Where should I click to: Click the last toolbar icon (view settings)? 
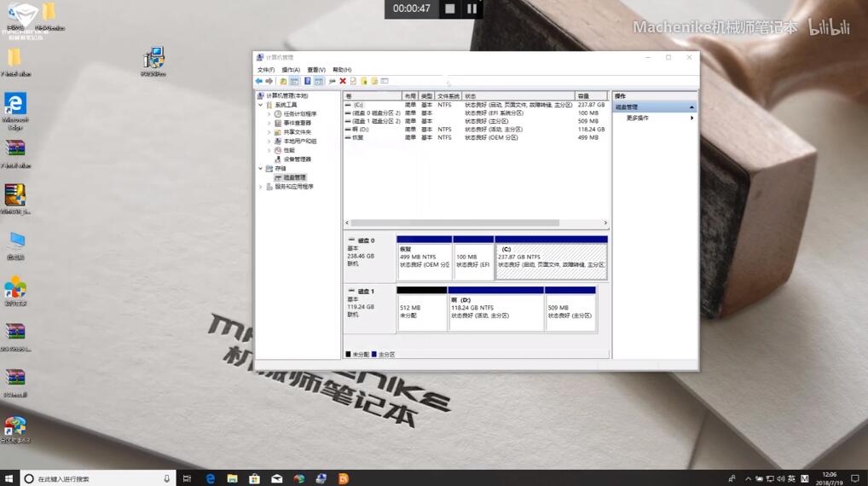tap(385, 81)
